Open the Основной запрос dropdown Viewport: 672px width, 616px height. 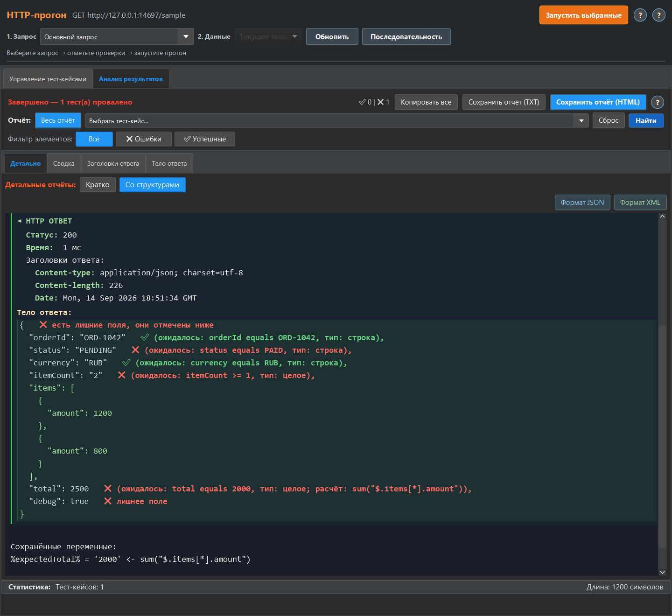click(x=117, y=36)
